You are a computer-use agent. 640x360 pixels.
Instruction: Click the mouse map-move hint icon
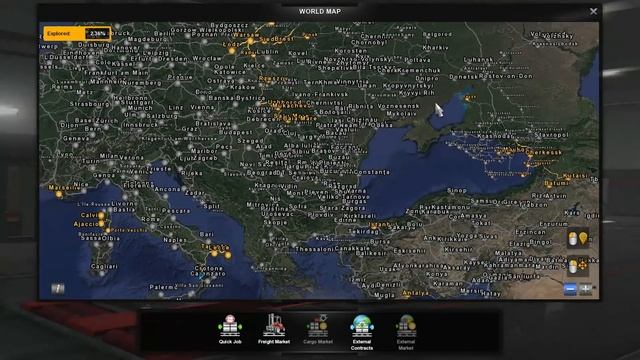[578, 266]
